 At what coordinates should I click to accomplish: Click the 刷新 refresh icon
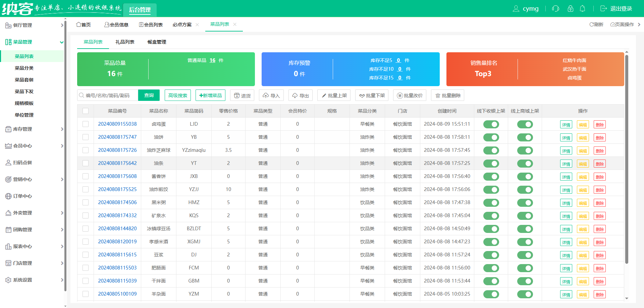click(592, 24)
